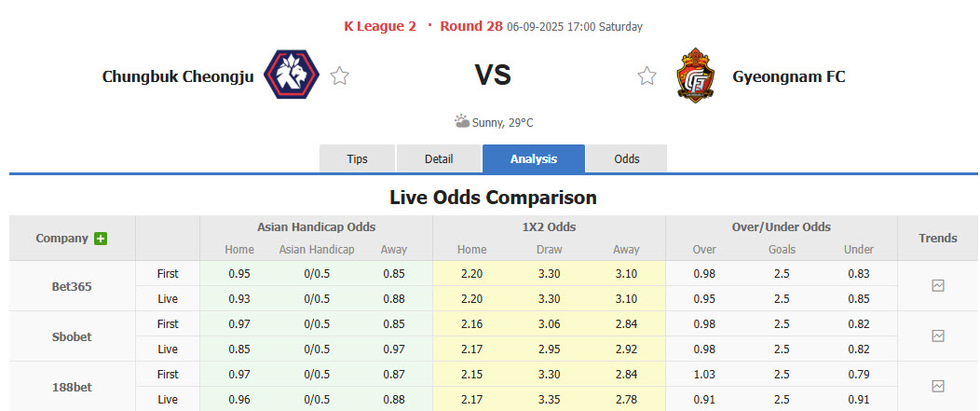This screenshot has width=980, height=411.
Task: Click the Round 28 label
Action: point(472,26)
